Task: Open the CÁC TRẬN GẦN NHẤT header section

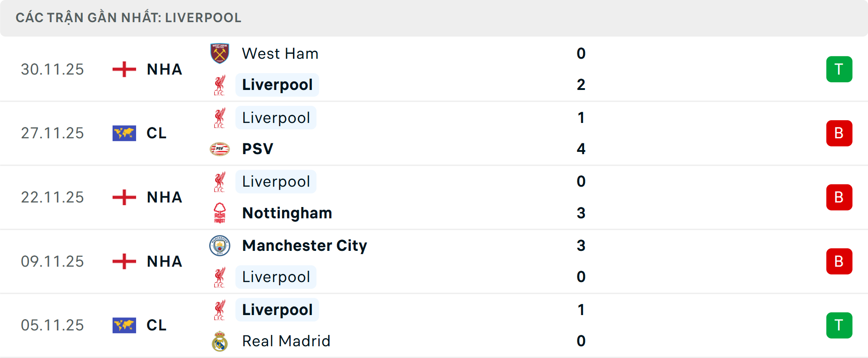Action: 129,18
